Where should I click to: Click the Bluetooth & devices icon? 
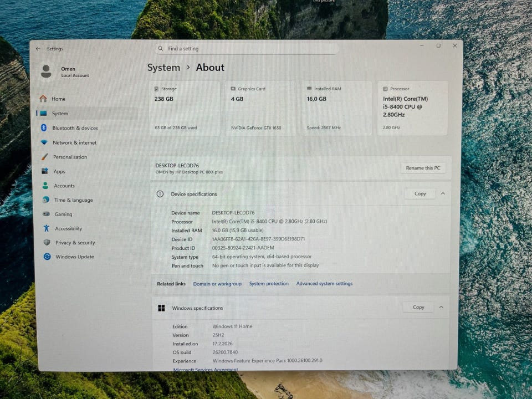point(44,128)
